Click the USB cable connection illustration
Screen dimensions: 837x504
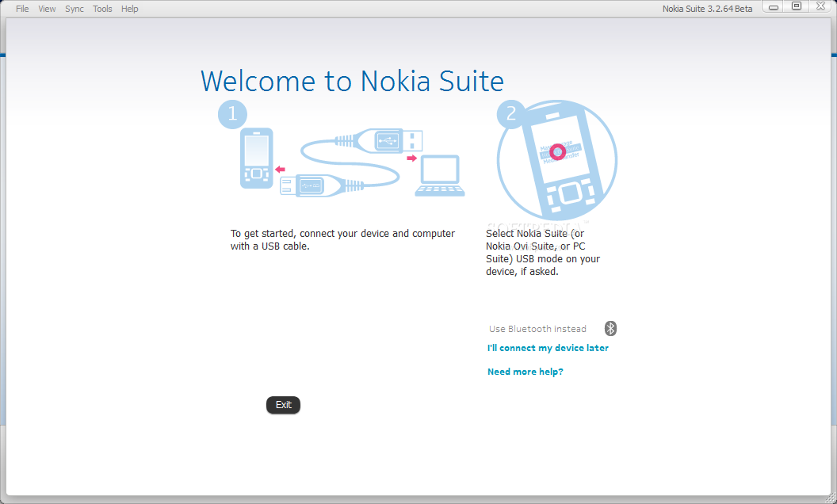click(x=352, y=162)
